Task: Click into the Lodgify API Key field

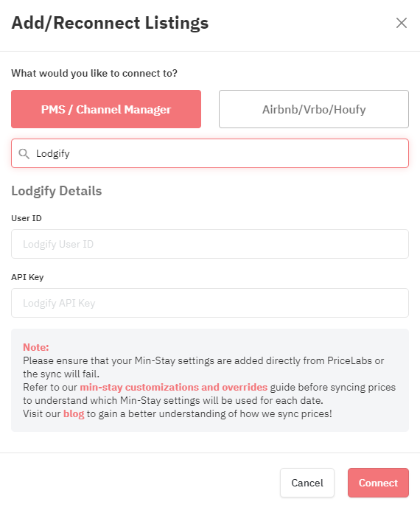Action: tap(210, 303)
